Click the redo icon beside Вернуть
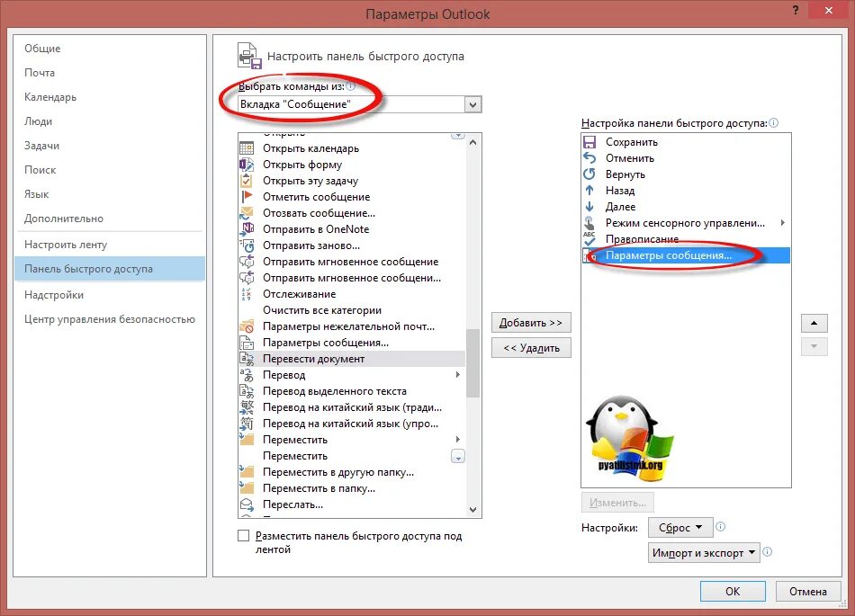The height and width of the screenshot is (616, 855). (589, 174)
